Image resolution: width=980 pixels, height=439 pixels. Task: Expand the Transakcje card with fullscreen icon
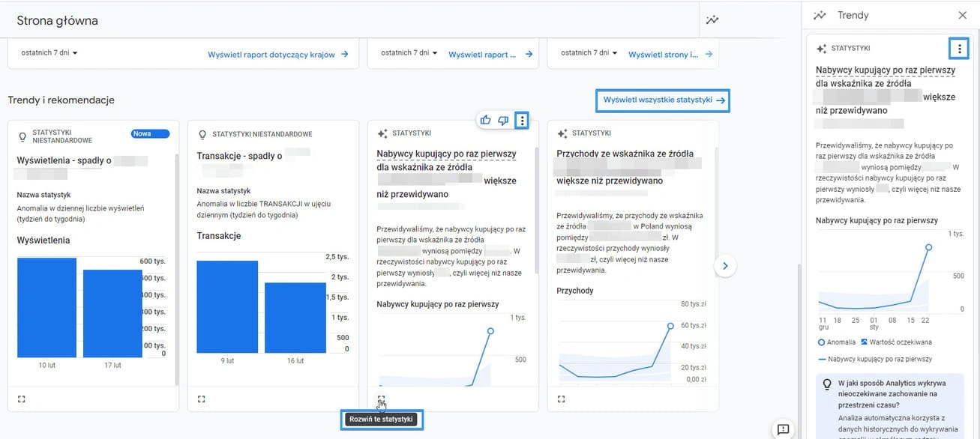(202, 399)
